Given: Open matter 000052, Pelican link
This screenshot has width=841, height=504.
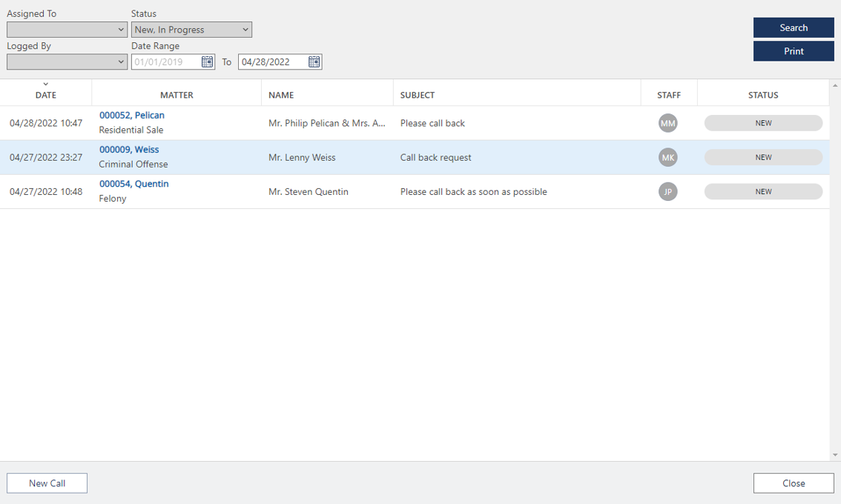Looking at the screenshot, I should (132, 116).
